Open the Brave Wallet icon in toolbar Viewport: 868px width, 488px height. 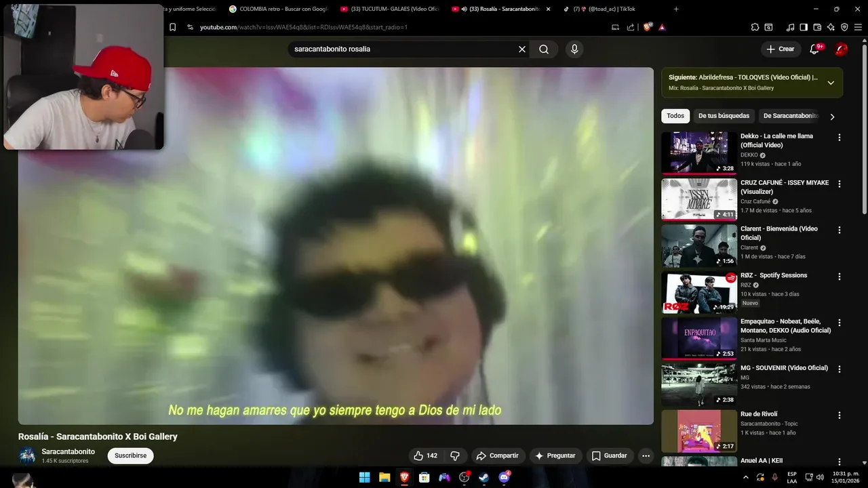click(817, 27)
